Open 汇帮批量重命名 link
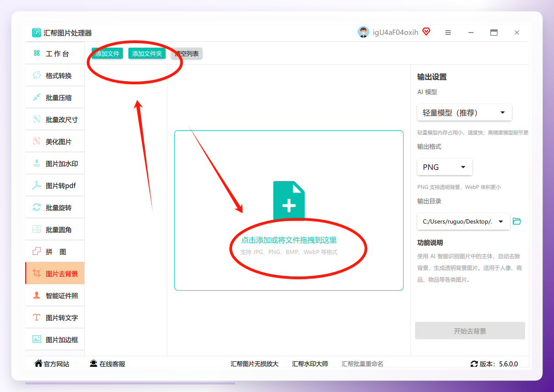The height and width of the screenshot is (392, 554). click(x=362, y=364)
